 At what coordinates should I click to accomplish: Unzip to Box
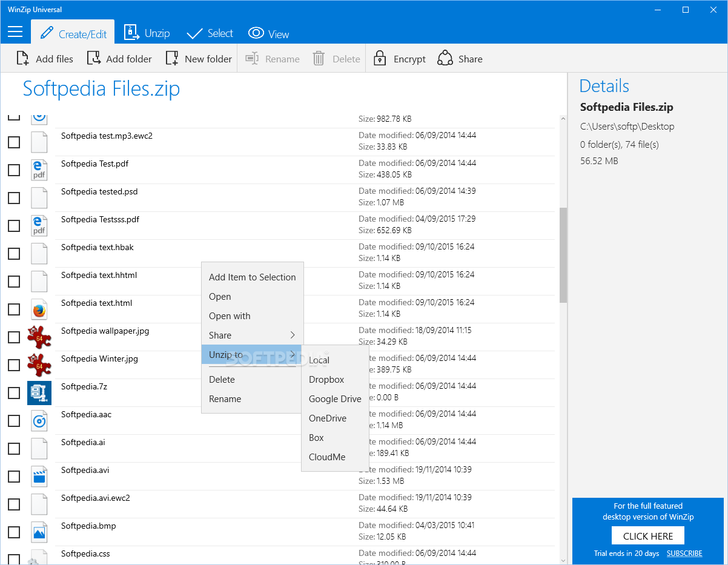tap(335, 437)
